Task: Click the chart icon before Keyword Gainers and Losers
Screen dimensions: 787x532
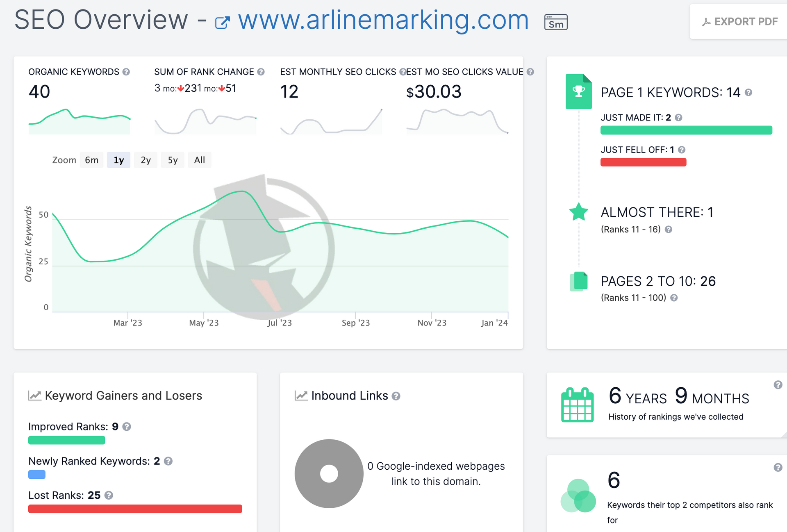Action: coord(35,396)
